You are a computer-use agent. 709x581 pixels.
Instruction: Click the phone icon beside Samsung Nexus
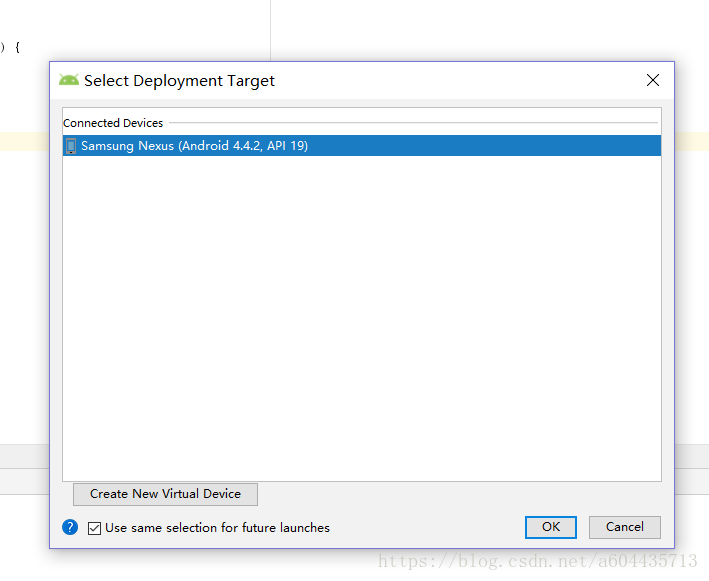(x=71, y=146)
